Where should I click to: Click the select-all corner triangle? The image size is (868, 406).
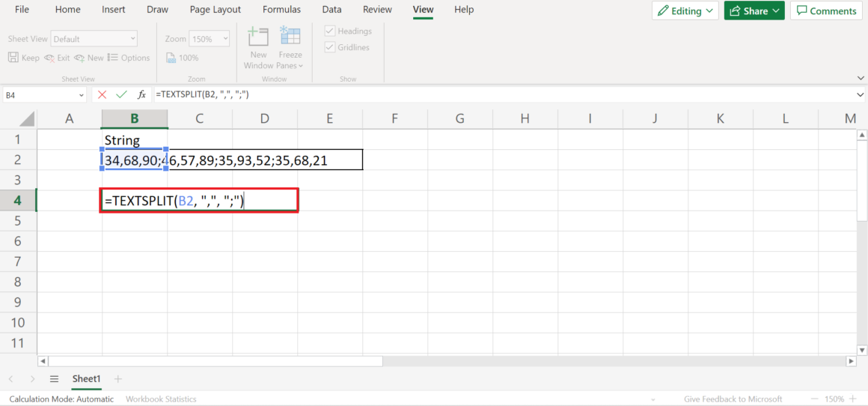pyautogui.click(x=27, y=119)
